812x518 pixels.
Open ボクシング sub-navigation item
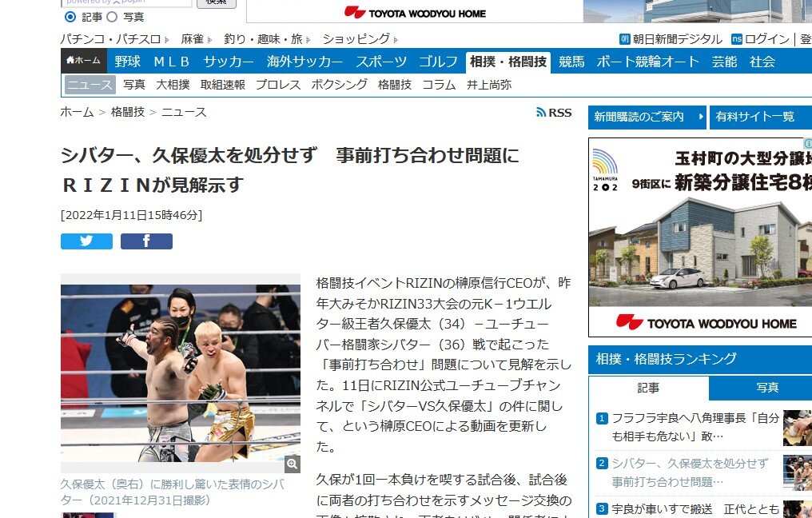click(339, 85)
